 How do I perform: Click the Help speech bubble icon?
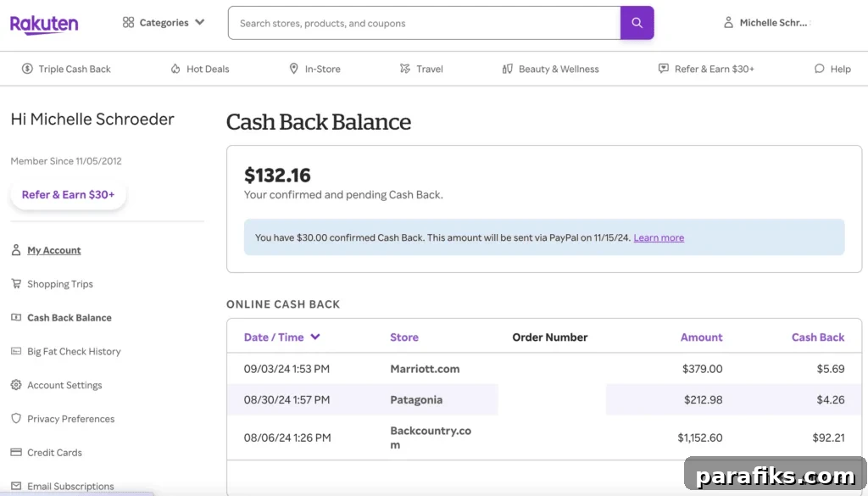[820, 69]
